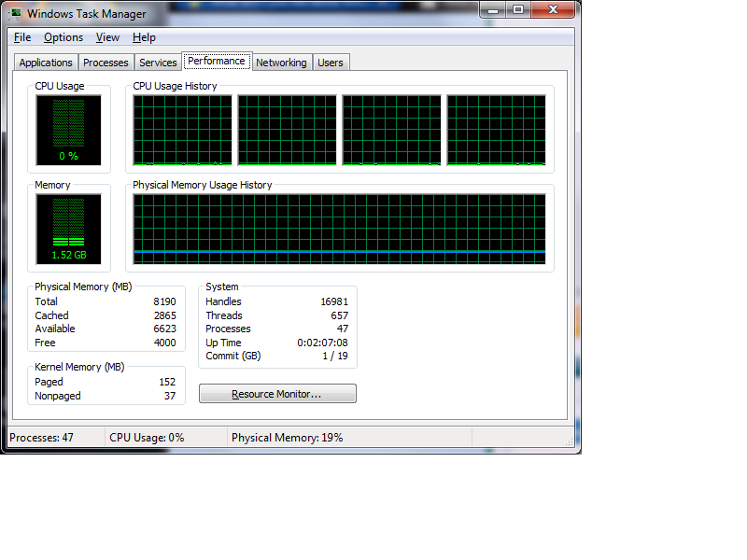Select the Performance tab

tap(217, 61)
